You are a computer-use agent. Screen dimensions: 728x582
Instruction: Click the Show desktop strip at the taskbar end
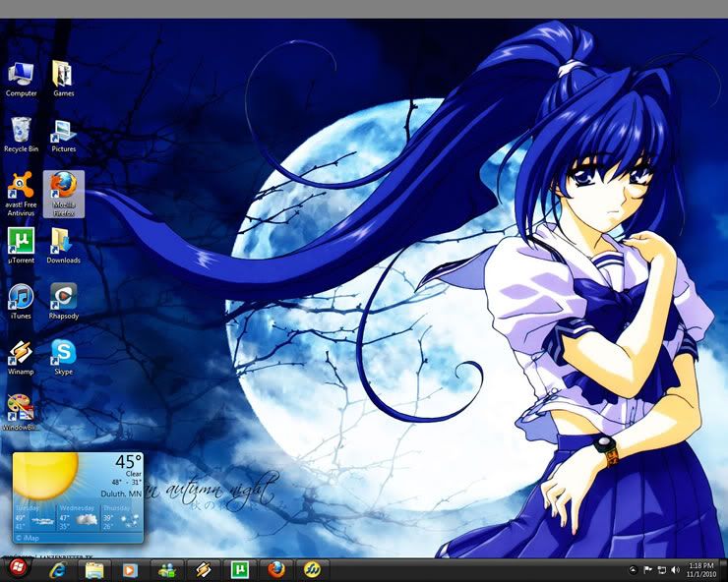coord(723,570)
